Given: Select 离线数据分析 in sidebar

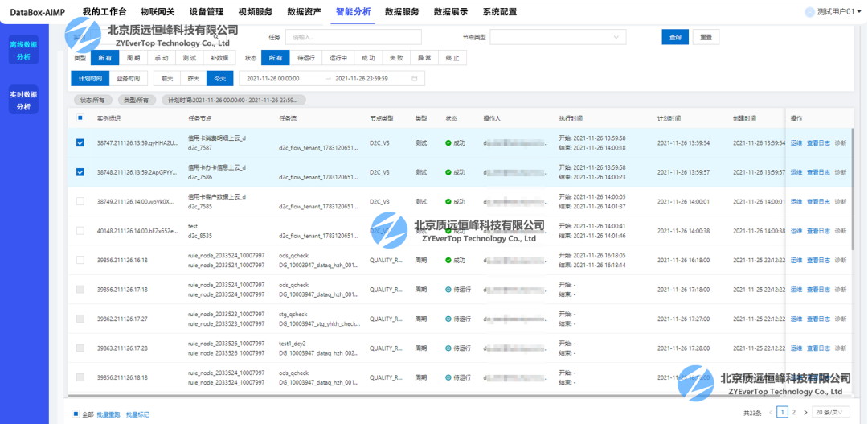Looking at the screenshot, I should coord(24,51).
